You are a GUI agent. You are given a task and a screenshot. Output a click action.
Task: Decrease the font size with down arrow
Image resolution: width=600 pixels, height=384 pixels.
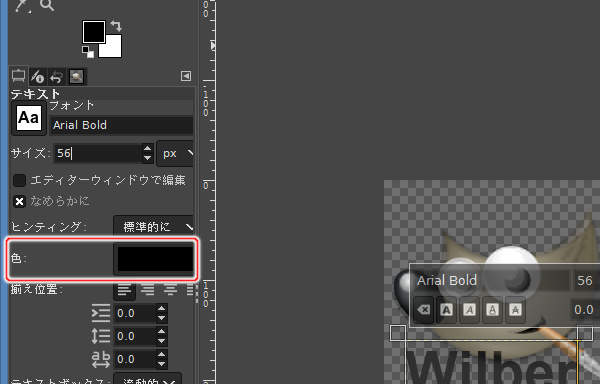pyautogui.click(x=147, y=158)
